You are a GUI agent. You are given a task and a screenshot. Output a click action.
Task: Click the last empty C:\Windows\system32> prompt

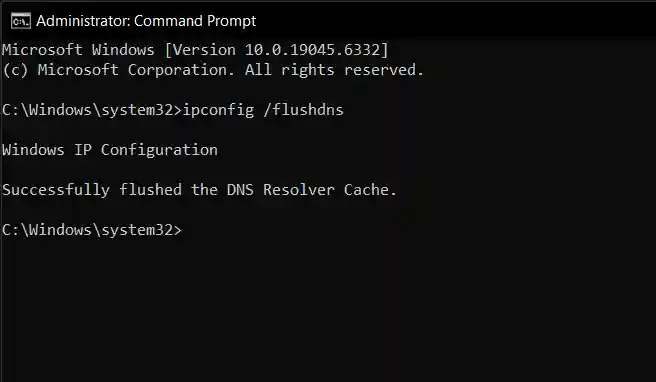click(92, 230)
